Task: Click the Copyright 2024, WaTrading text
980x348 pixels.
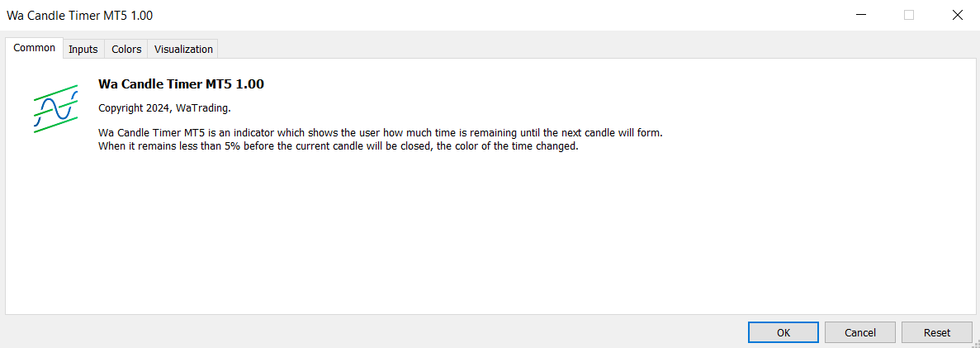Action: coord(164,108)
